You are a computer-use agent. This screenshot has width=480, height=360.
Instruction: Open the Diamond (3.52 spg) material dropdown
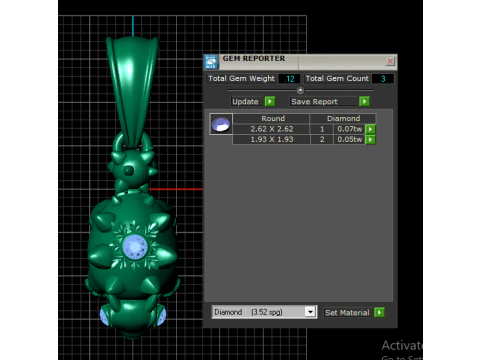[x=310, y=312]
